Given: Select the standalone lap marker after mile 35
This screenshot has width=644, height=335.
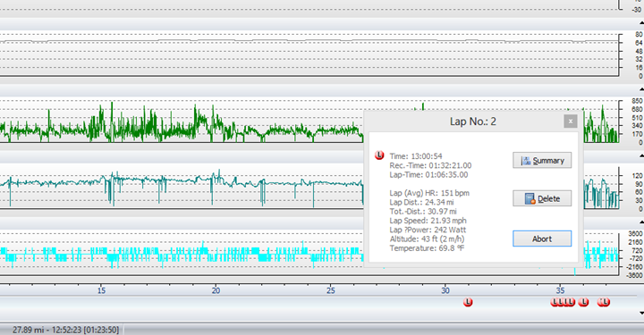Looking at the screenshot, I should (583, 302).
